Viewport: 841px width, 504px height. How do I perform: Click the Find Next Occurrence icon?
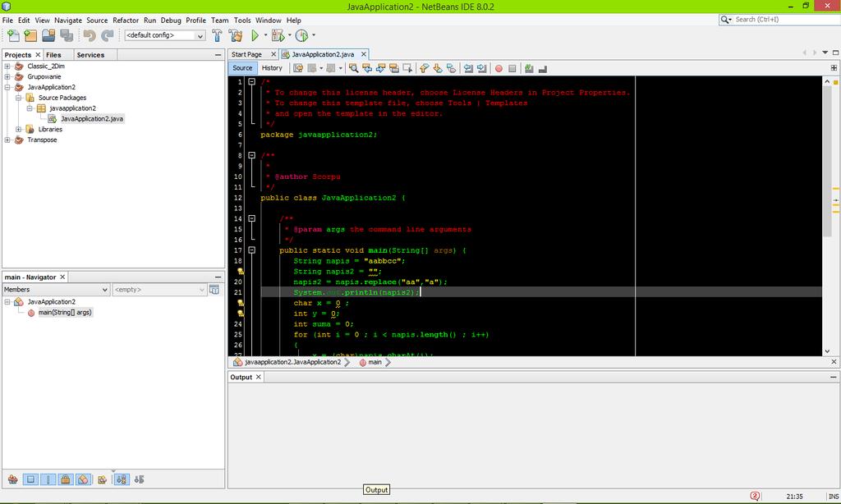click(x=381, y=68)
